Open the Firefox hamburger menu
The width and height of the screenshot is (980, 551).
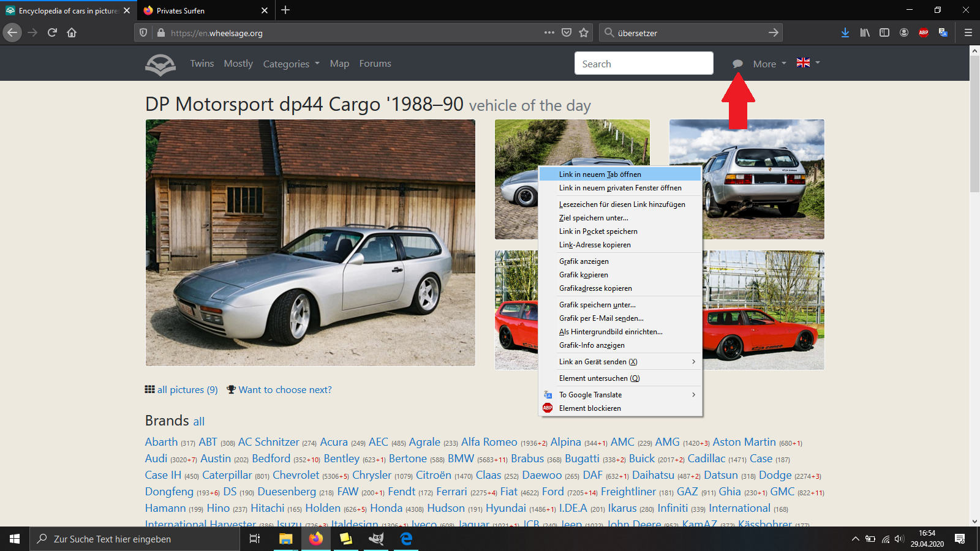tap(968, 32)
